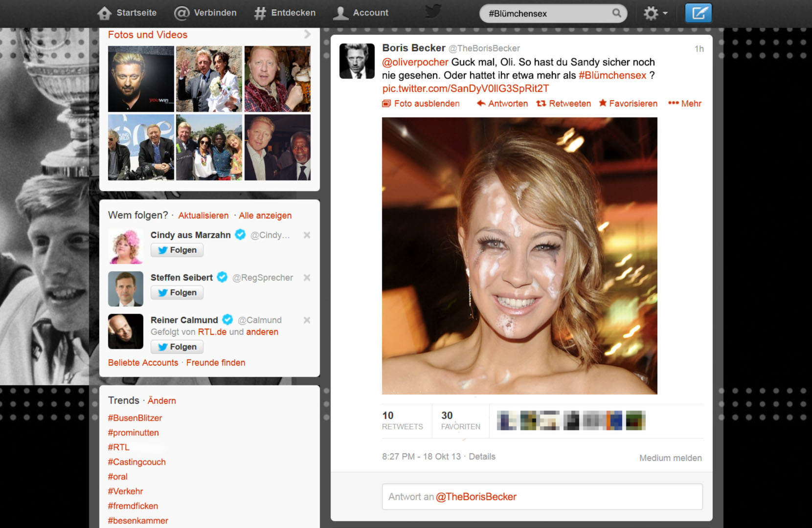Viewport: 812px width, 528px height.
Task: Follow Reiner Calmund with Folgen button
Action: 177,347
